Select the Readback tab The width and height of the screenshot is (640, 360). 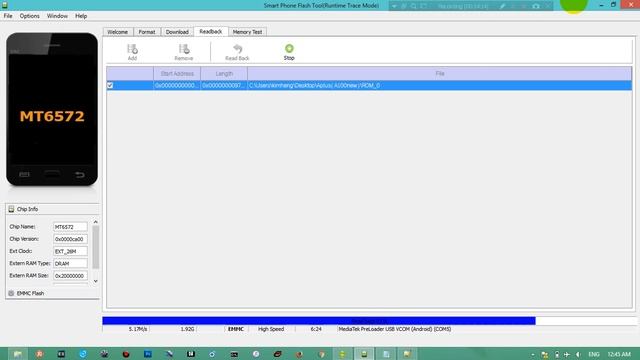click(211, 31)
